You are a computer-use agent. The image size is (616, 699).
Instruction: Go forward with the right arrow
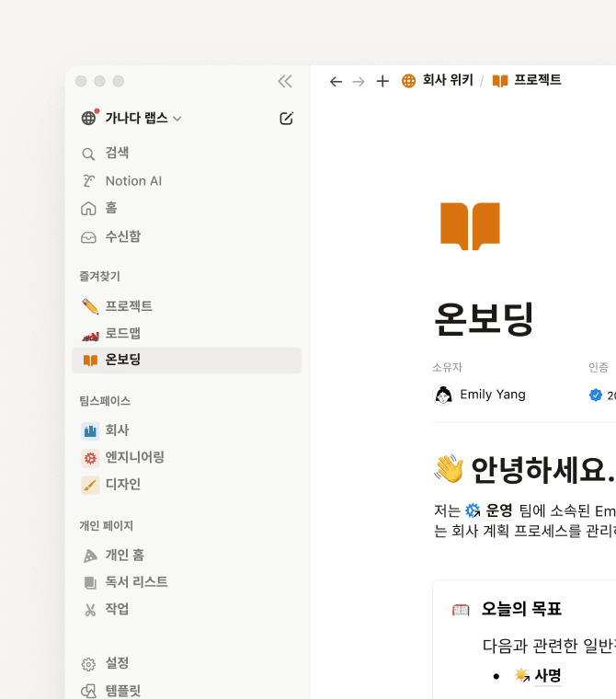pos(359,82)
